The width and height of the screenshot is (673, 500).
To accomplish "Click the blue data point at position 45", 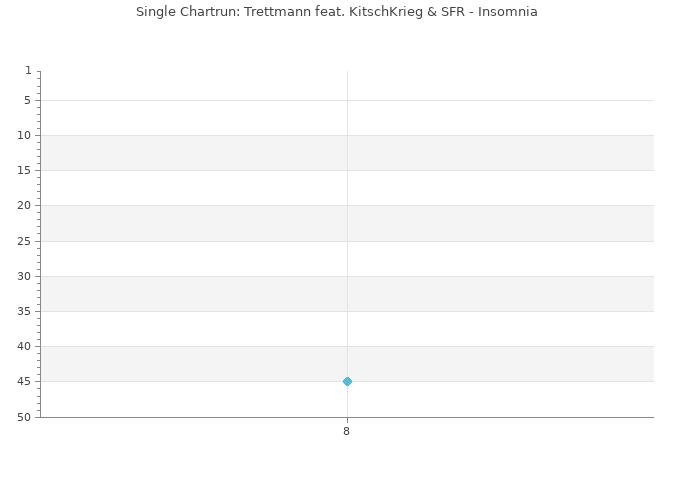I will [347, 381].
